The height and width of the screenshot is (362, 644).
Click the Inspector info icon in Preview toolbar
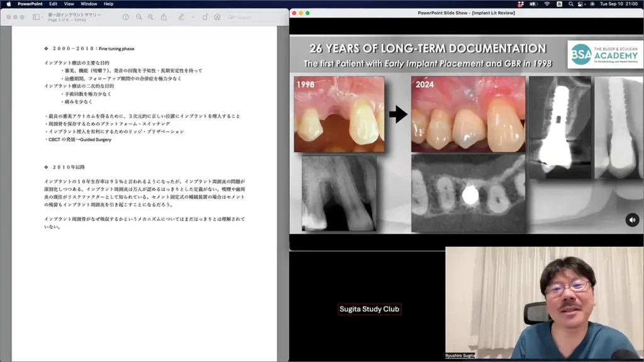tap(126, 17)
